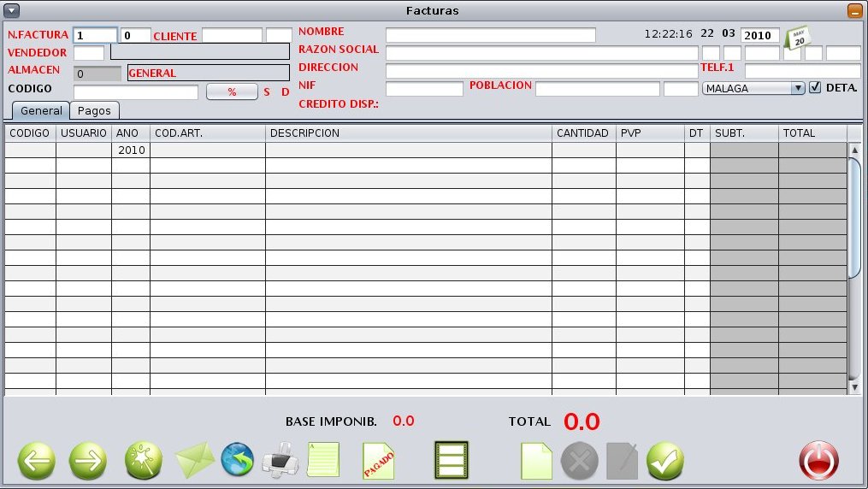868x489 pixels.
Task: Open the calendar date picker icon
Action: 798,37
